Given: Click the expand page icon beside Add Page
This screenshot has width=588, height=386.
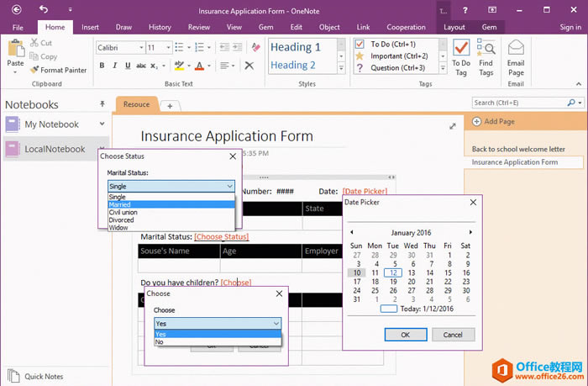Looking at the screenshot, I should coord(454,126).
